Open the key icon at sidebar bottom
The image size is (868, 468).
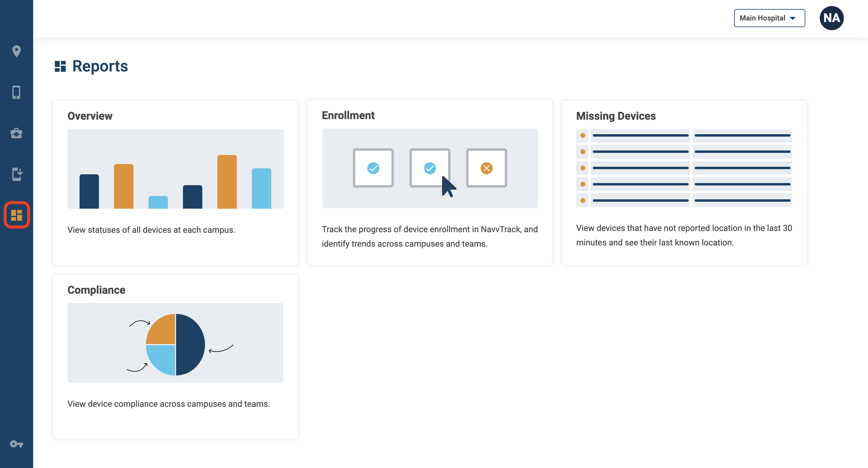16,444
